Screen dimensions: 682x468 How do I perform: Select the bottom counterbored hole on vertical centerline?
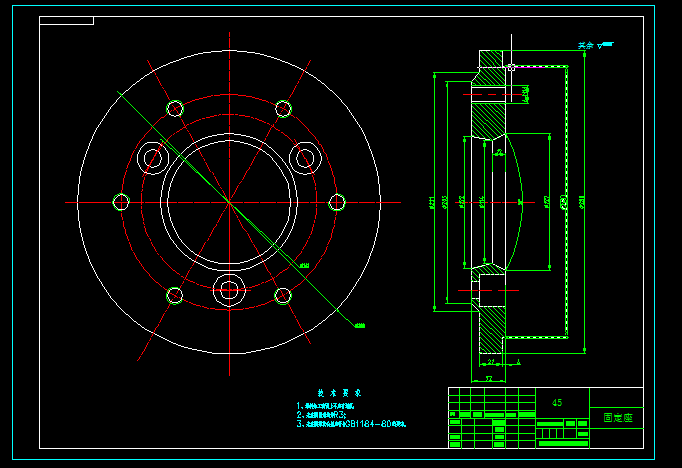point(229,290)
